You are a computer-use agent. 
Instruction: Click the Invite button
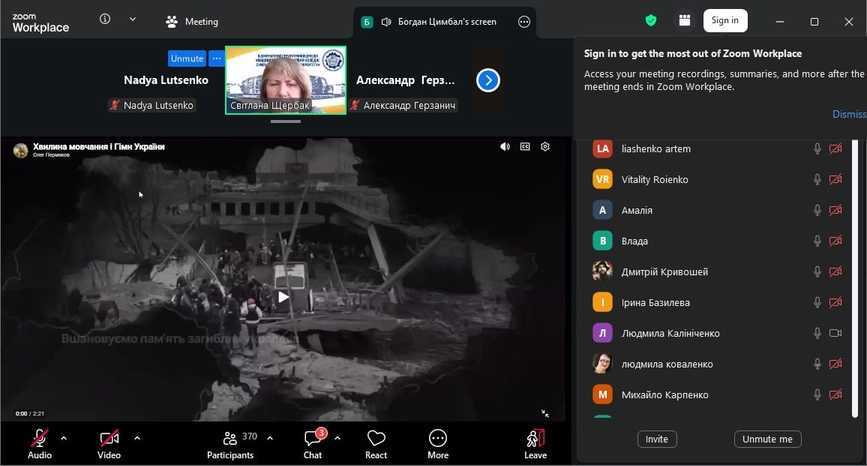tap(657, 439)
